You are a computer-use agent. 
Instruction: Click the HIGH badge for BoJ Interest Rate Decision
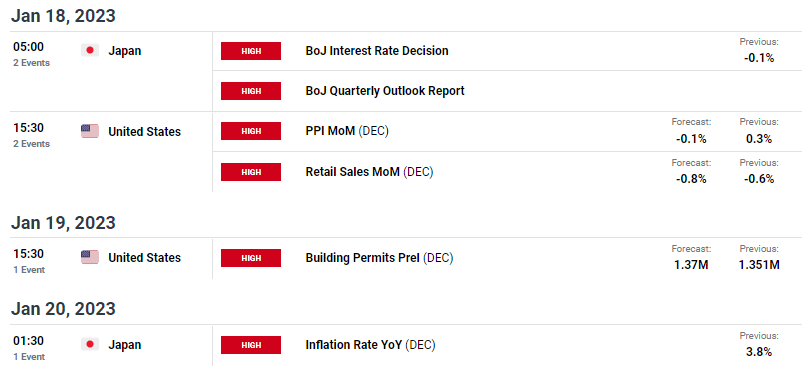coord(251,51)
